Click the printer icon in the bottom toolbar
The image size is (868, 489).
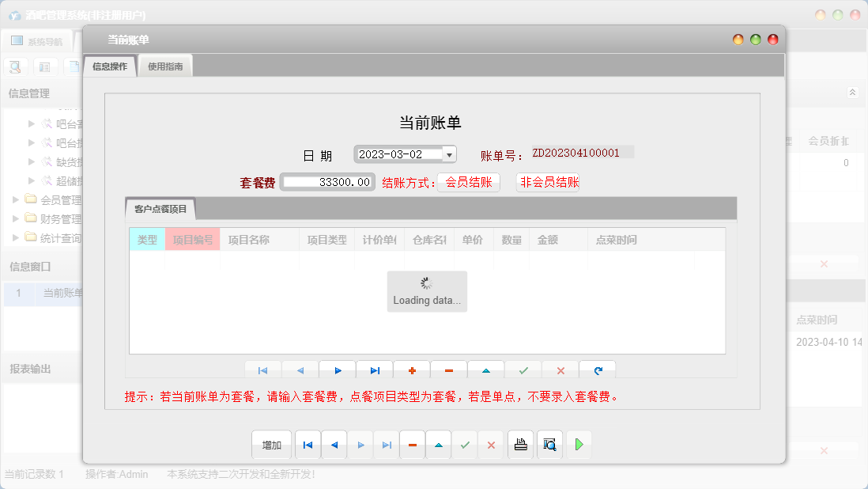[x=520, y=444]
